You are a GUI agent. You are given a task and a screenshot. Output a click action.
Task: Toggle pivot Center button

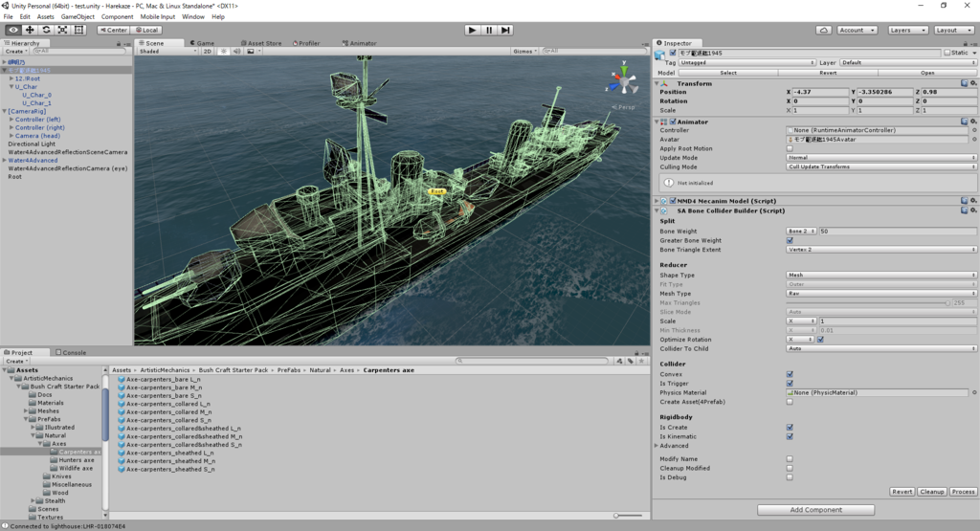[113, 30]
